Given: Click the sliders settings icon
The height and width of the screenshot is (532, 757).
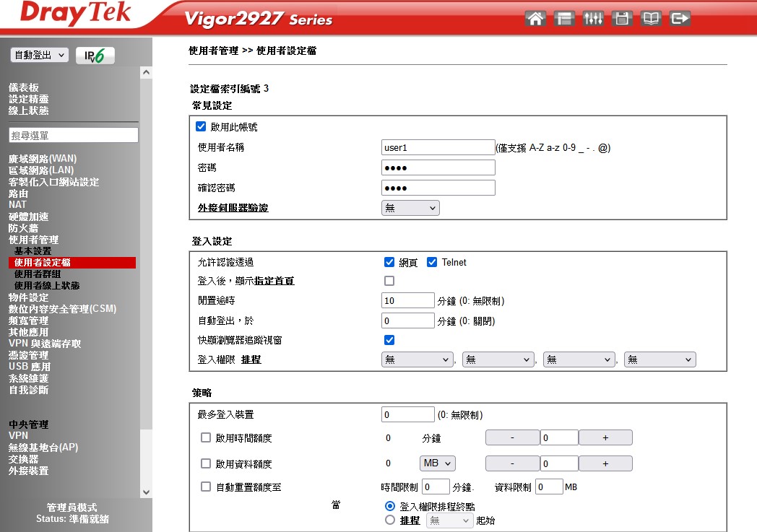Looking at the screenshot, I should 593,19.
